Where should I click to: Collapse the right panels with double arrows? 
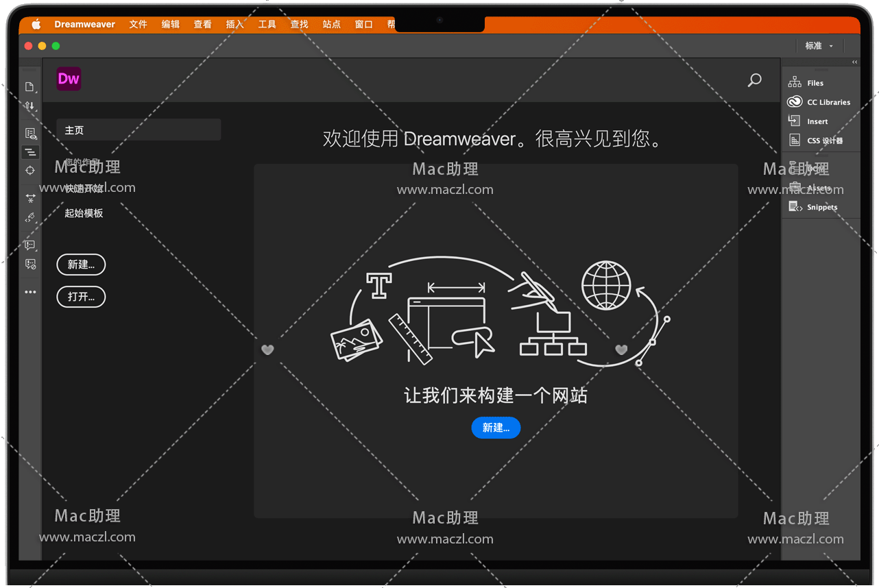[x=854, y=62]
